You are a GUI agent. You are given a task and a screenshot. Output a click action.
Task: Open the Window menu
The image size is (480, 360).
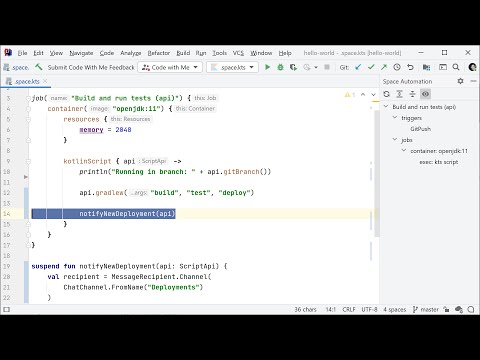(261, 53)
